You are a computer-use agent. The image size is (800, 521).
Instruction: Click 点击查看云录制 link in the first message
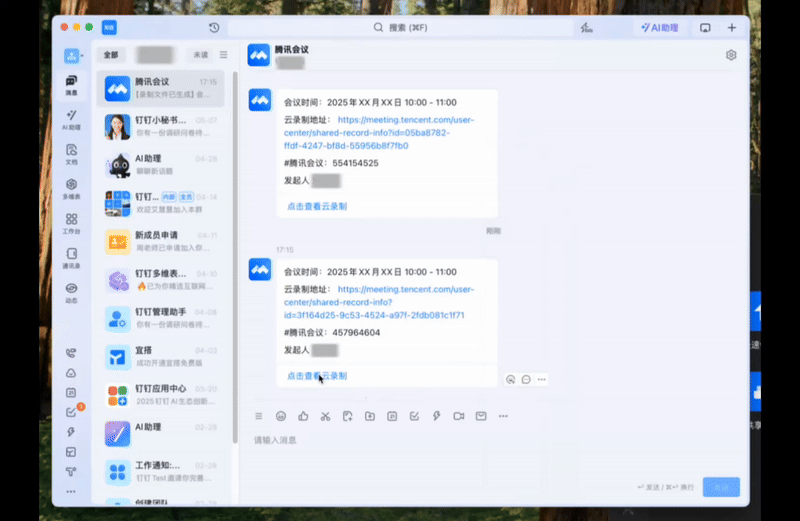tap(317, 207)
